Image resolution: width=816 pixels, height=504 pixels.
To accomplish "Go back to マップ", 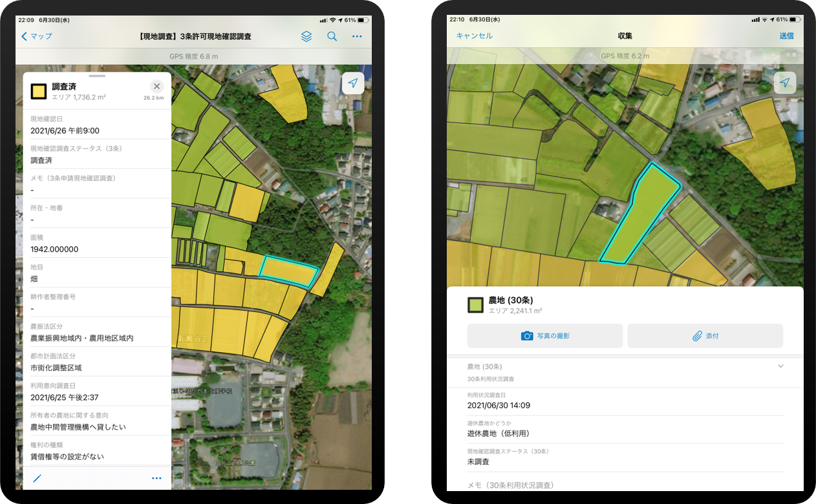I will coord(37,37).
